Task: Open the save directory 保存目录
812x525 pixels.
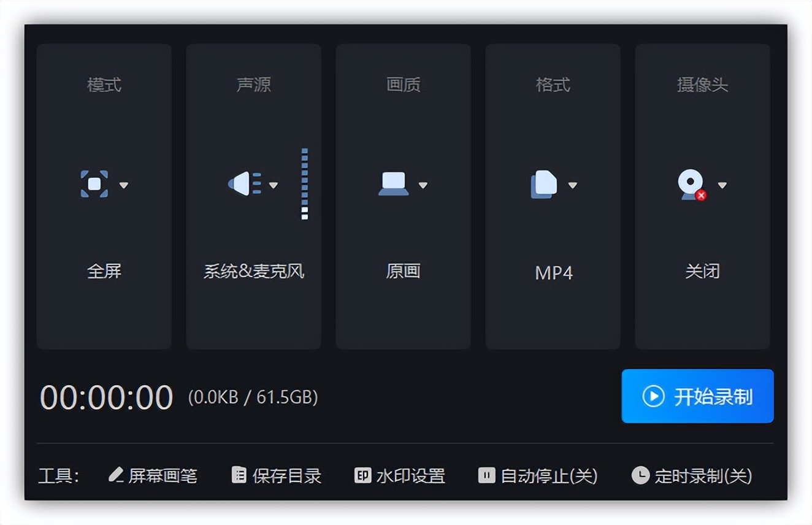Action: tap(277, 475)
